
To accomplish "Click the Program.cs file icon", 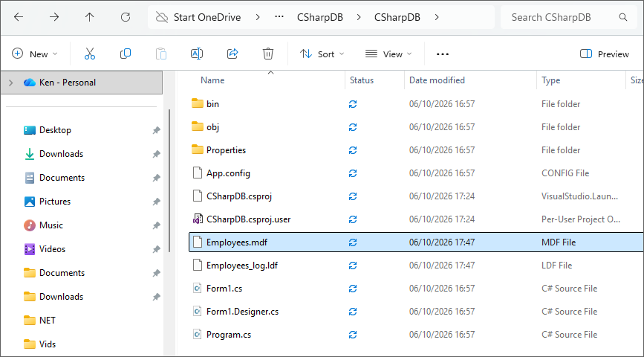I will (198, 334).
